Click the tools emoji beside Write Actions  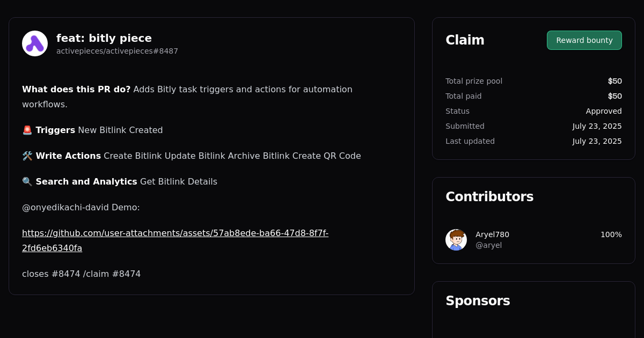pos(27,156)
